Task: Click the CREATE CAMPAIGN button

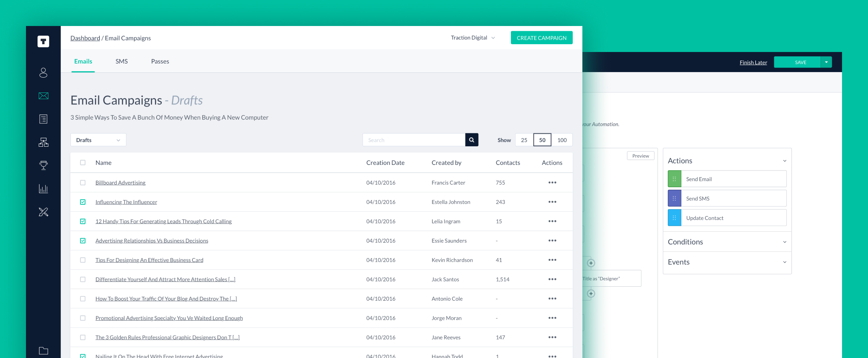Action: [x=542, y=38]
